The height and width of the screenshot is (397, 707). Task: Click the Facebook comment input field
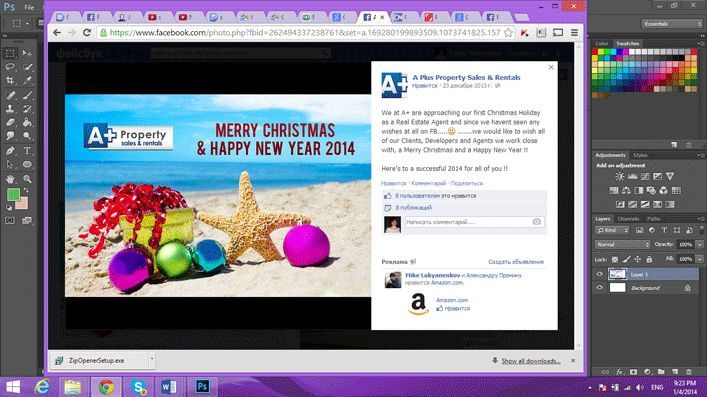pos(474,222)
